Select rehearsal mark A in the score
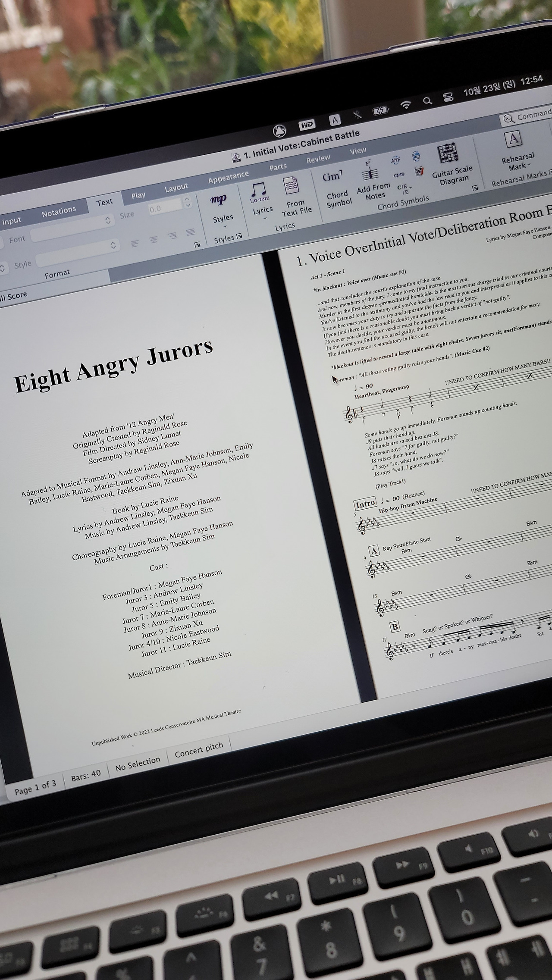Viewport: 552px width, 980px height. click(374, 551)
